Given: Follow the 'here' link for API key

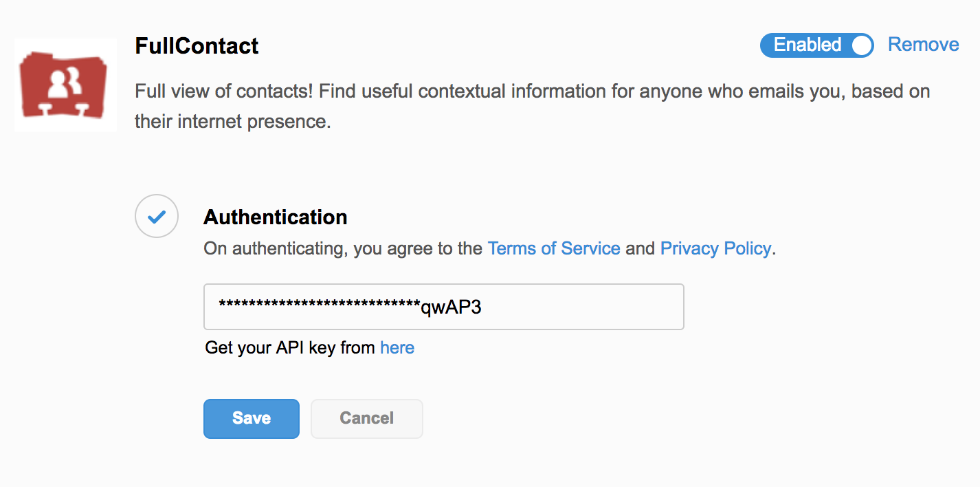Looking at the screenshot, I should [397, 347].
